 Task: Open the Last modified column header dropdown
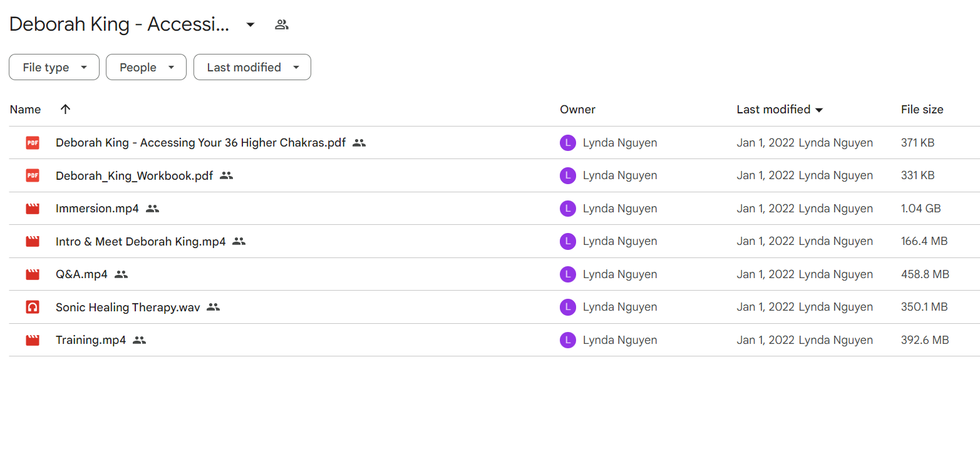(818, 110)
